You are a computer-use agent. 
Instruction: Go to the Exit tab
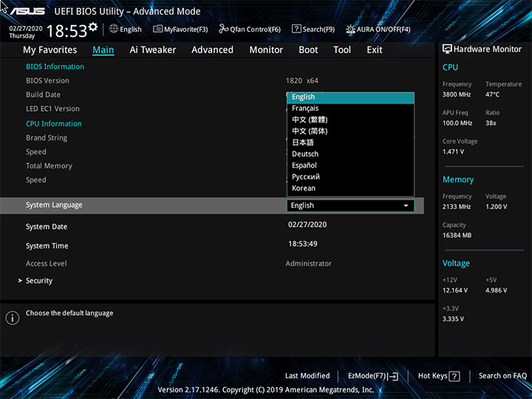coord(375,50)
